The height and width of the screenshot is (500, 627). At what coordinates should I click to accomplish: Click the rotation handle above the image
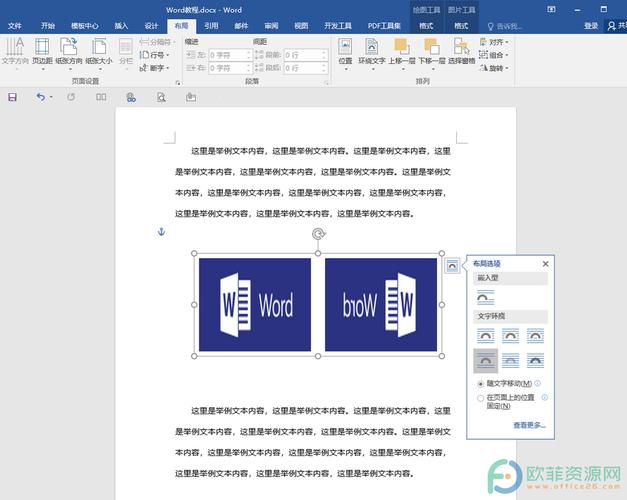point(318,234)
